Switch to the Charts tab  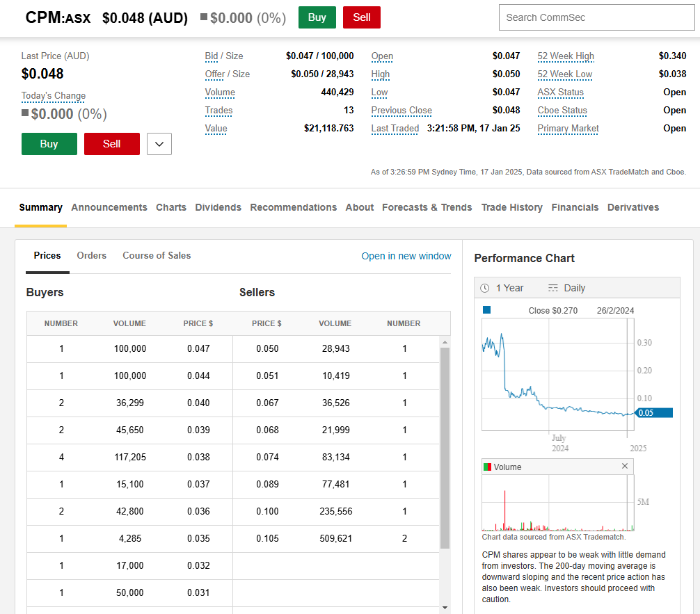pyautogui.click(x=171, y=207)
